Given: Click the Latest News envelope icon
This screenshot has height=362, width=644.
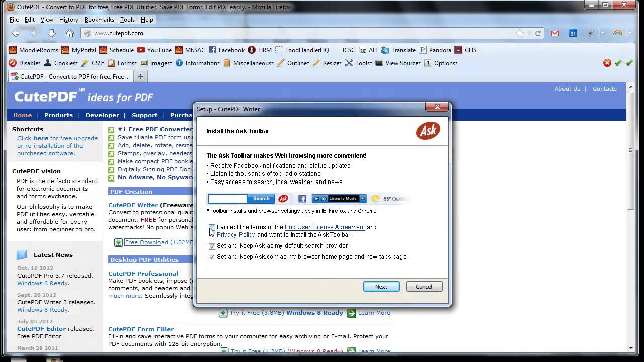Looking at the screenshot, I should (x=22, y=254).
